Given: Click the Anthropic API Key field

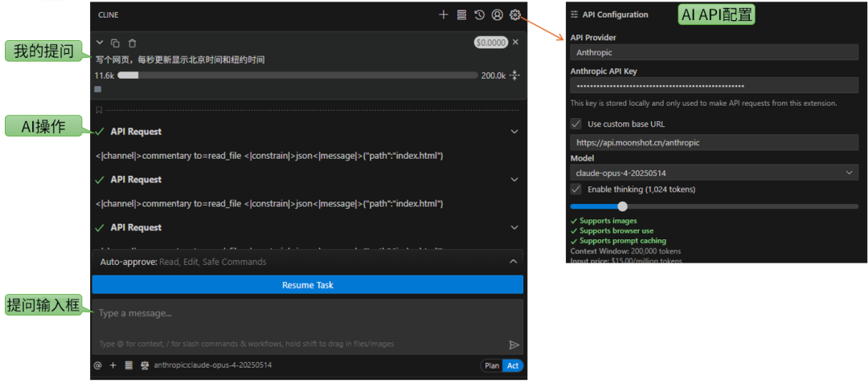Looking at the screenshot, I should tap(714, 86).
